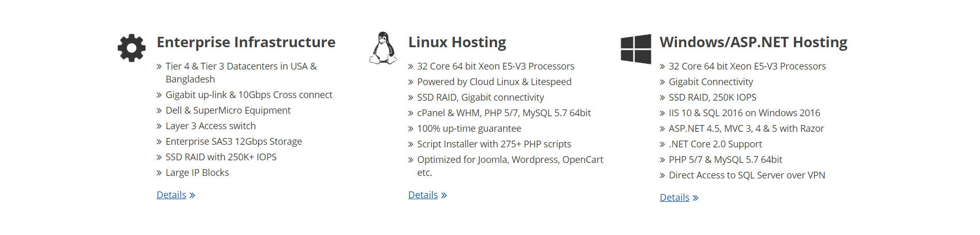Click the Windows logo icon
980x235 pixels.
636,49
